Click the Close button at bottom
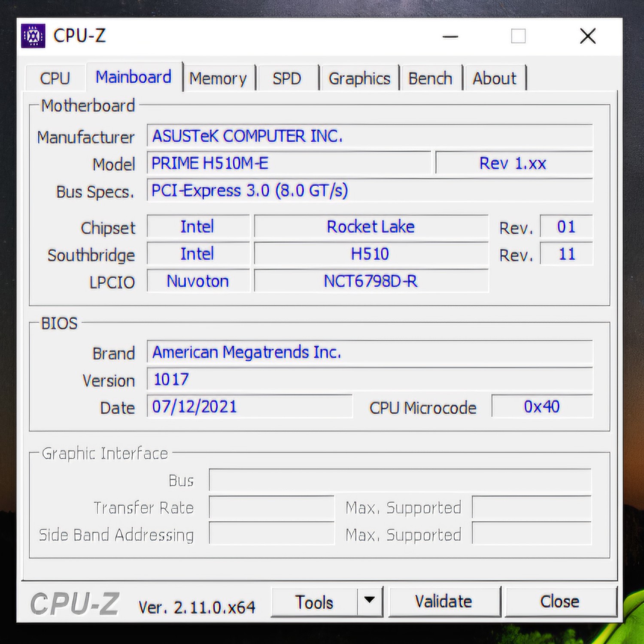 click(560, 601)
